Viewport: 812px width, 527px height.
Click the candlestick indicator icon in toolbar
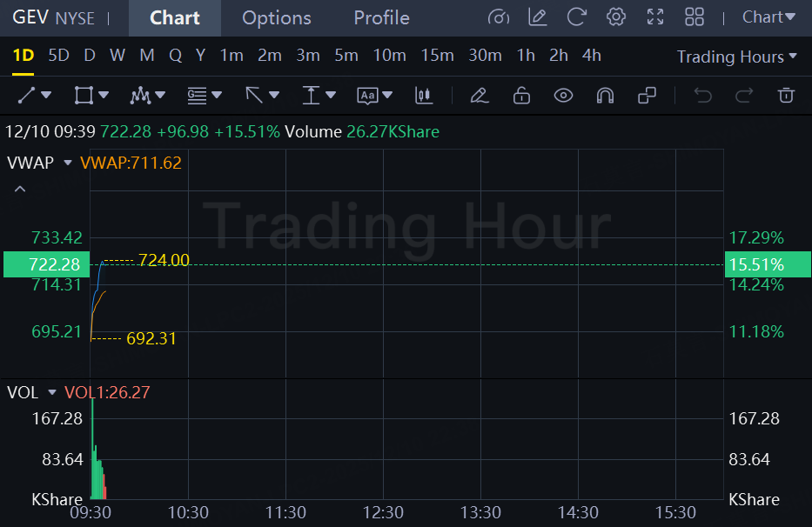(424, 96)
